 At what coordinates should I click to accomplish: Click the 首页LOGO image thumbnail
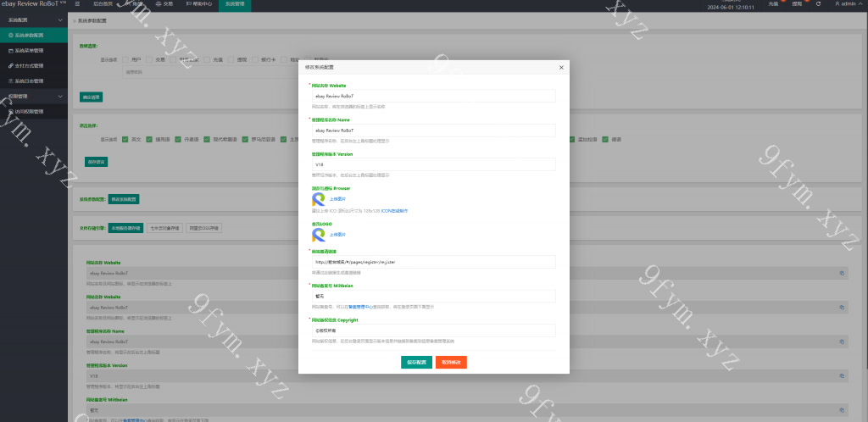click(x=319, y=235)
